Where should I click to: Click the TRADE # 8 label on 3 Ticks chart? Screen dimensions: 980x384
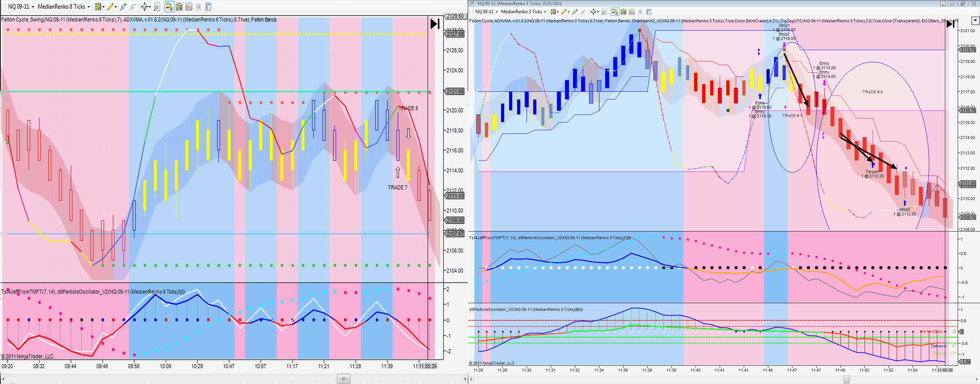point(872,92)
